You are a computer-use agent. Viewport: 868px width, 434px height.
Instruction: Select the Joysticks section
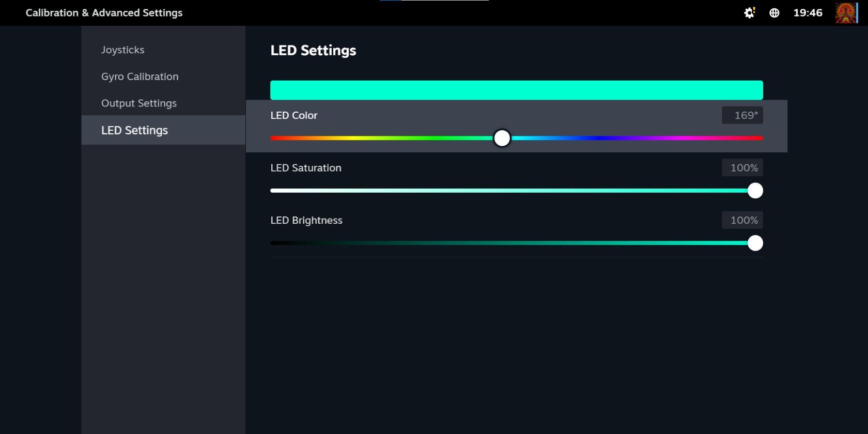point(122,50)
